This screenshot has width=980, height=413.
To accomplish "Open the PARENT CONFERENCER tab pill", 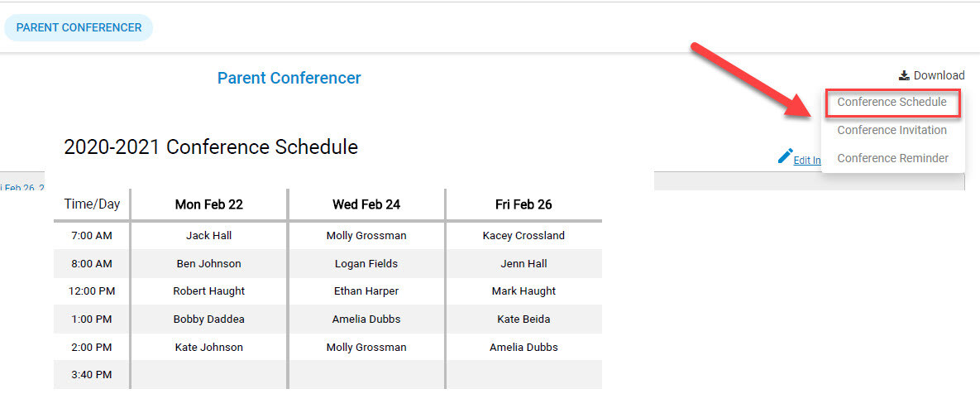I will (79, 27).
